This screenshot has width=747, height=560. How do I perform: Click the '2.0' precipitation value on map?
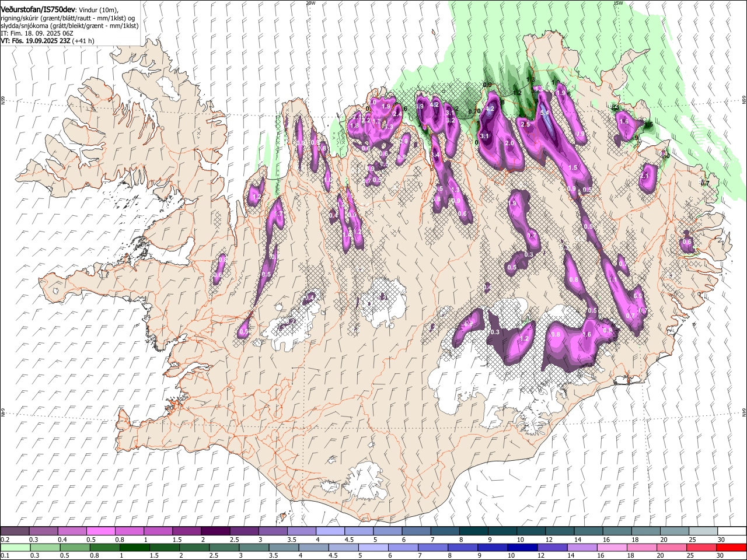click(x=509, y=143)
